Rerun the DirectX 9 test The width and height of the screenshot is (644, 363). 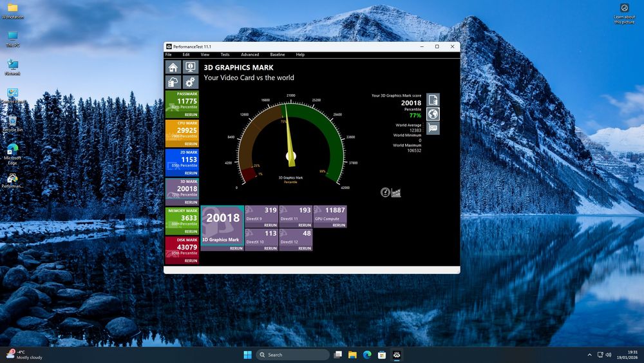pyautogui.click(x=270, y=225)
